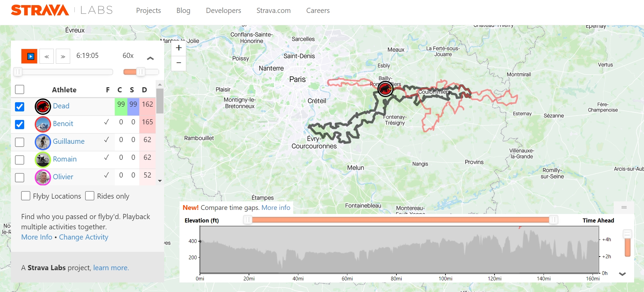The width and height of the screenshot is (644, 292).
Task: Click the mammoth marker on the map
Action: 386,89
